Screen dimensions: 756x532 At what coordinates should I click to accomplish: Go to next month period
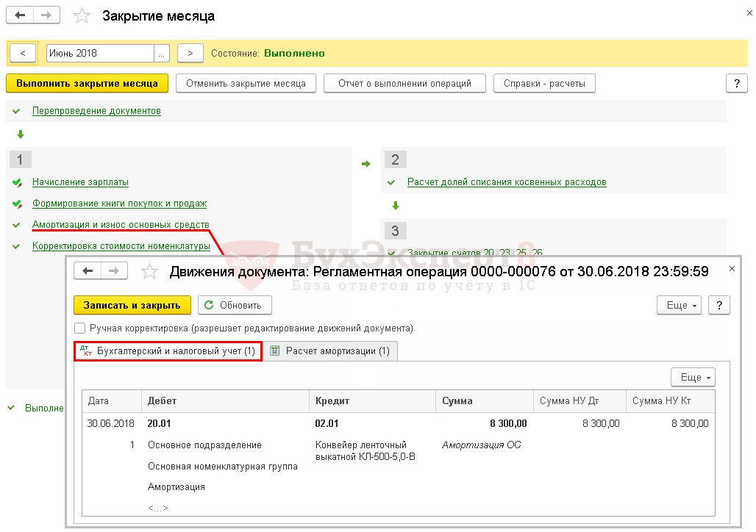(190, 53)
